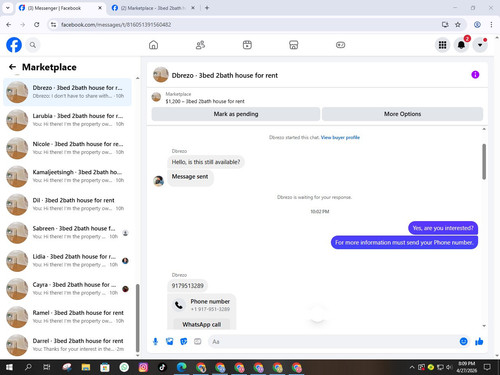This screenshot has width=500, height=375.
Task: Open File Explorer from the taskbar
Action: pyautogui.click(x=86, y=367)
